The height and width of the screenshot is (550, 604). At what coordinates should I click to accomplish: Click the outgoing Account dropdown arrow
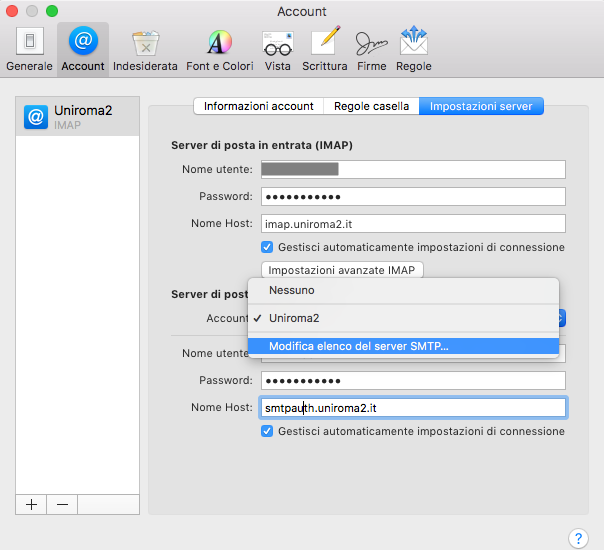(562, 318)
